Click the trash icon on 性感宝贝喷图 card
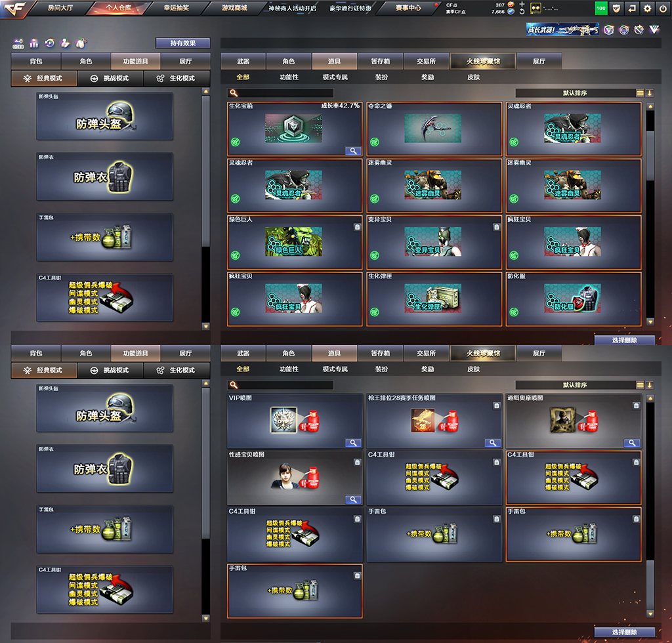This screenshot has height=643, width=672. click(357, 462)
